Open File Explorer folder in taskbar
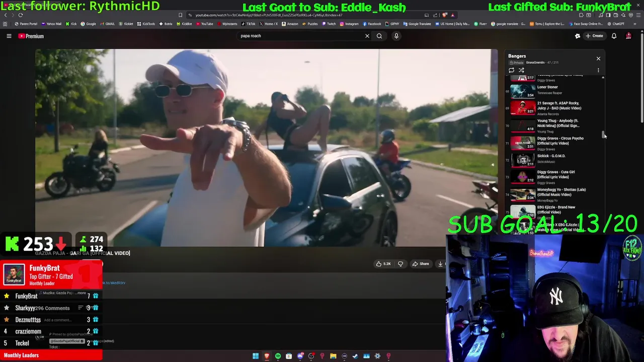644x362 pixels. [333, 356]
